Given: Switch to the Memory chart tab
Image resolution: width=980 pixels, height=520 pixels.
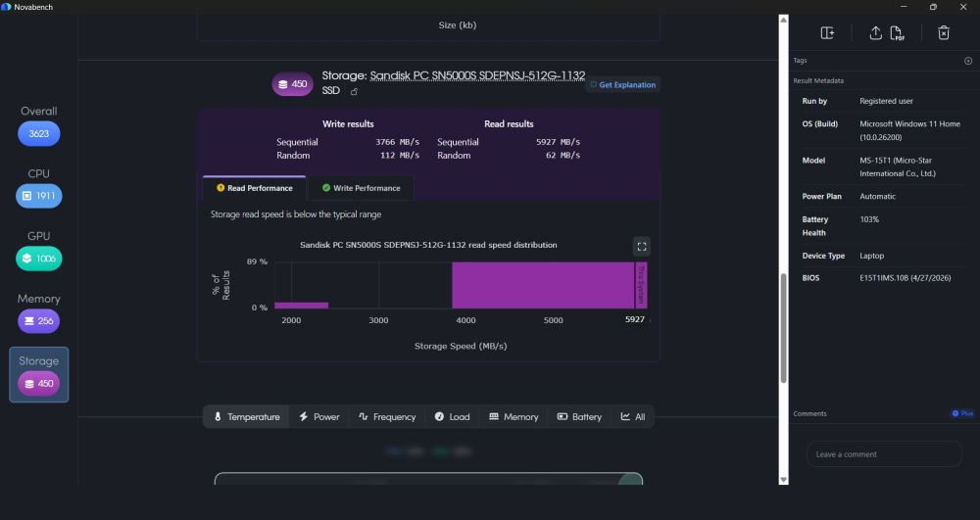Looking at the screenshot, I should coord(514,416).
